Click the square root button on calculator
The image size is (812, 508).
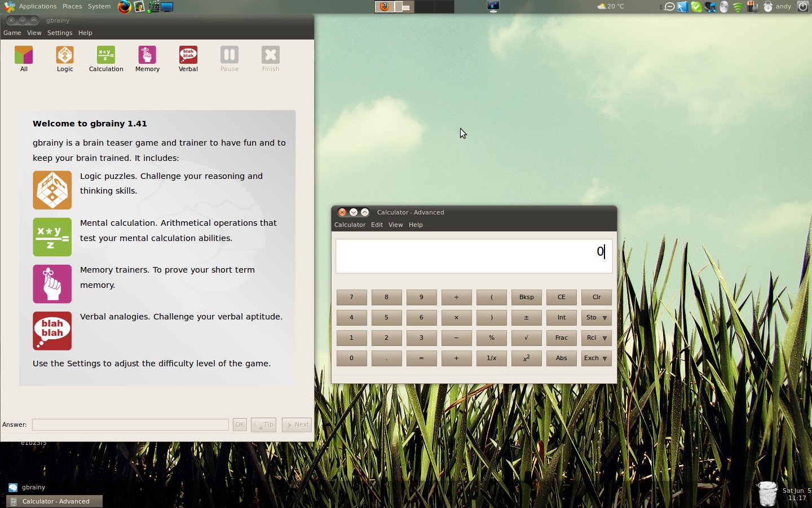point(527,338)
